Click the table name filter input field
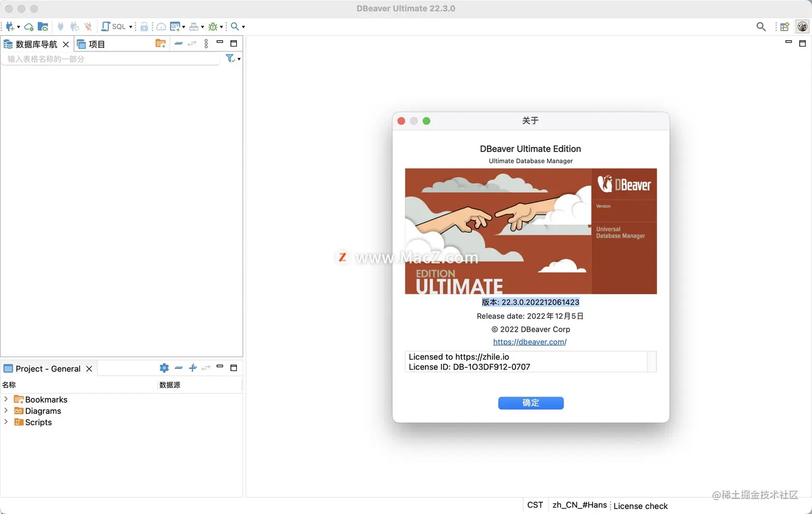Screen dimensions: 812x514 pos(111,59)
